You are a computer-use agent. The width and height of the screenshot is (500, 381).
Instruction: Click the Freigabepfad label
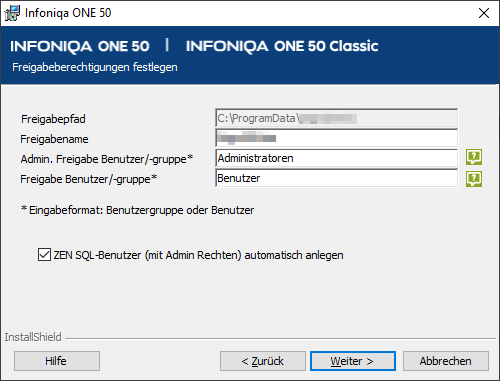(x=53, y=119)
